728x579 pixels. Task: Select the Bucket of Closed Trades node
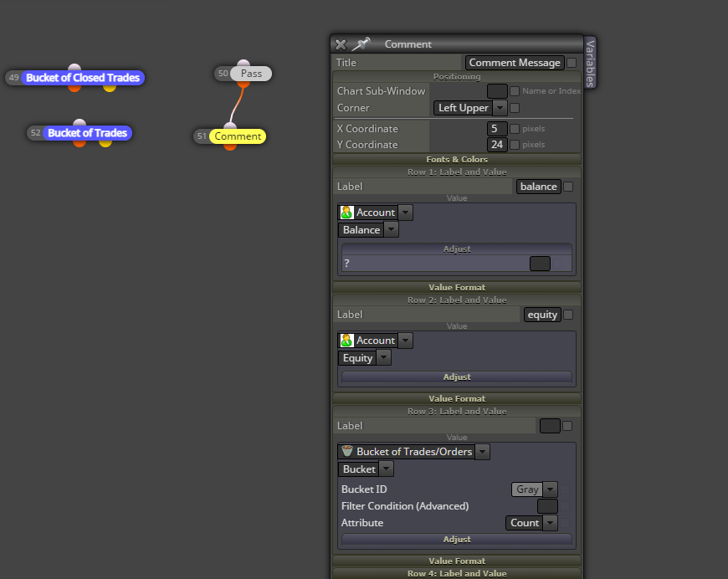(x=83, y=78)
